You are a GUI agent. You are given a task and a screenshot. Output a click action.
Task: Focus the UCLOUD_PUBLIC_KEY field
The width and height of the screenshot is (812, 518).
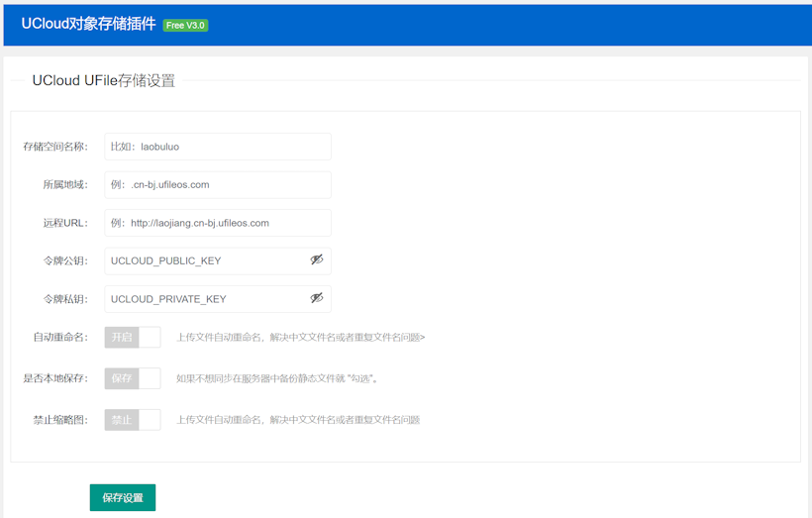pyautogui.click(x=206, y=260)
